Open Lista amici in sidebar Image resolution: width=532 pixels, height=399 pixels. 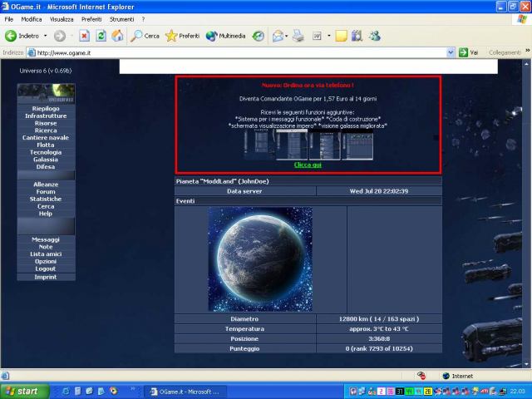[46, 254]
